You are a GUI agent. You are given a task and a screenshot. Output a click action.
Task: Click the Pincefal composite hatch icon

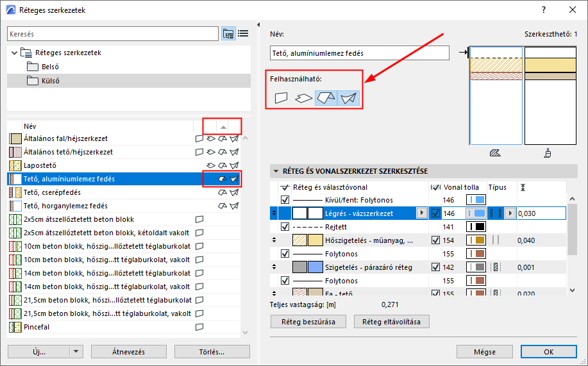(15, 327)
